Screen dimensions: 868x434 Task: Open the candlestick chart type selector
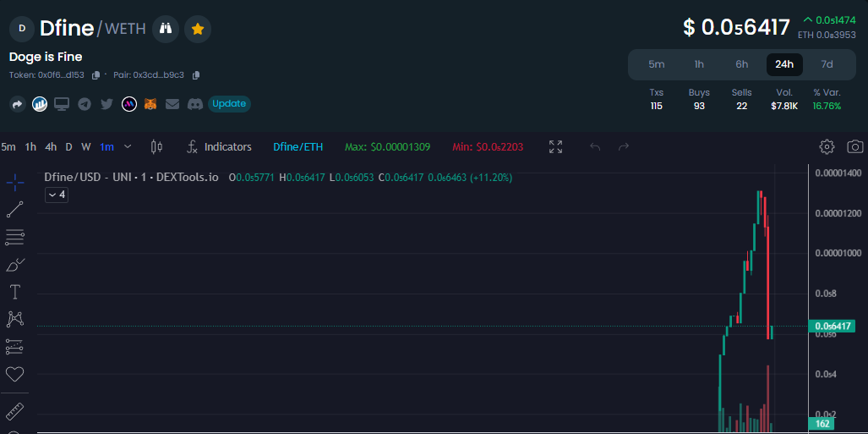[156, 147]
